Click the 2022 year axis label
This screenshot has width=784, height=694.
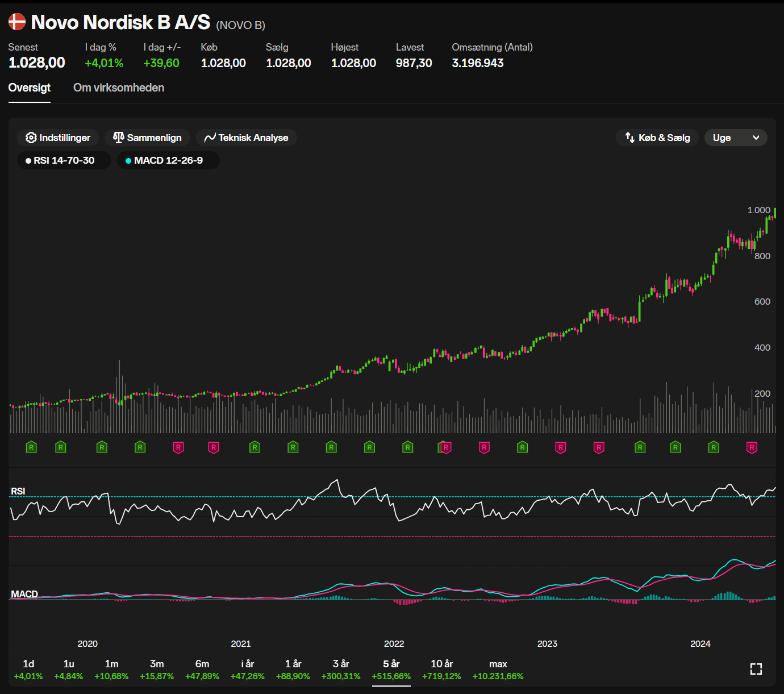click(x=394, y=643)
